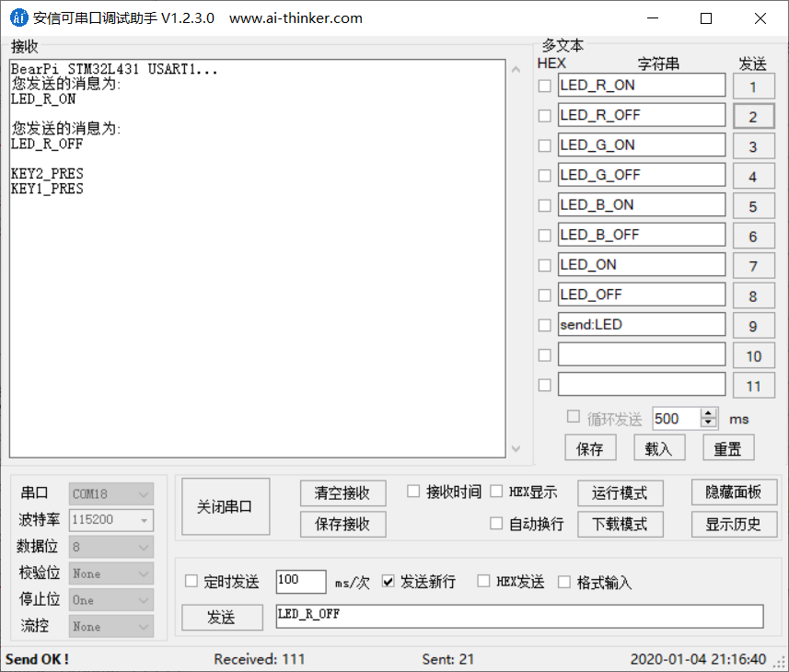Click send button 4 for LED_G_OFF
Viewport: 789px width, 672px height.
pyautogui.click(x=753, y=177)
